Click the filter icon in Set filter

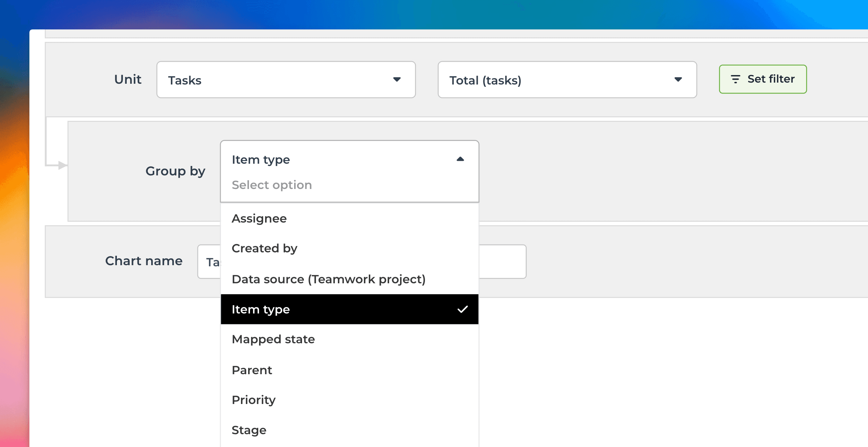click(x=735, y=79)
